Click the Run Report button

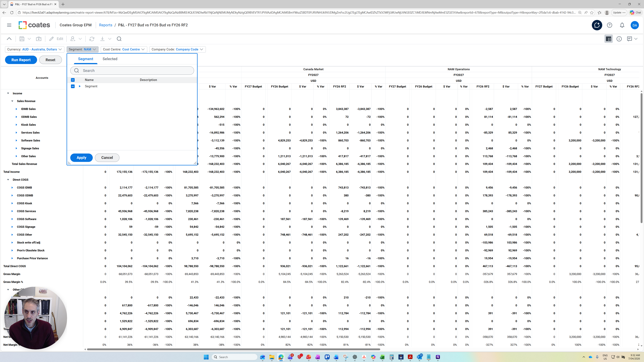[21, 60]
